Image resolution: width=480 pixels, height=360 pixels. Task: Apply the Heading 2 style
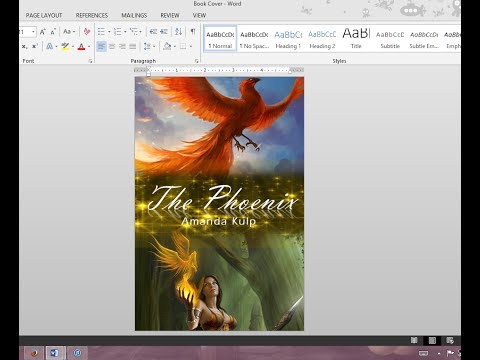pos(322,38)
